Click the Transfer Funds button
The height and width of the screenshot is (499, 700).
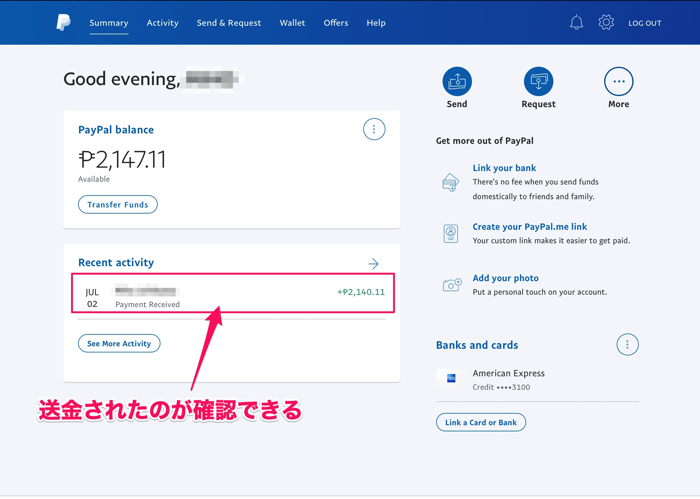point(118,204)
